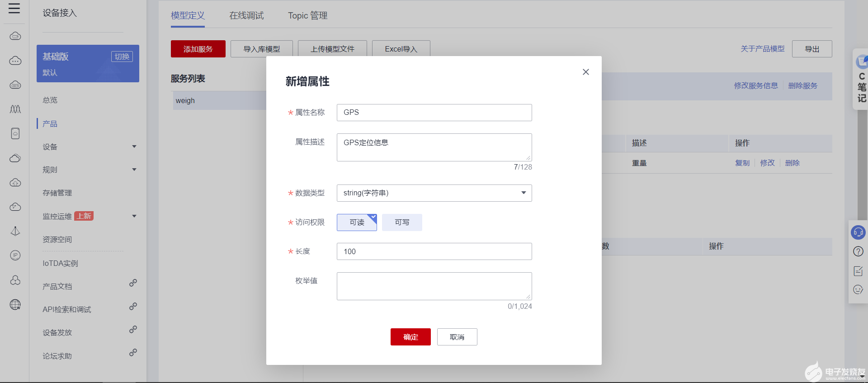Open the hamburger navigation menu
This screenshot has height=383, width=868.
click(14, 8)
